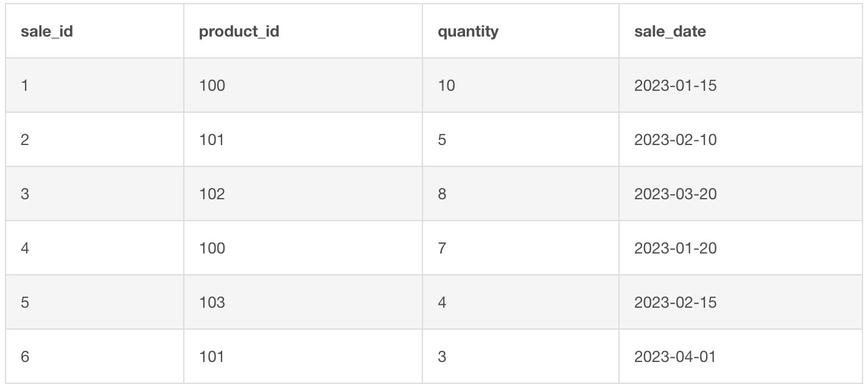Click the date cell 2023-02-15

675,303
